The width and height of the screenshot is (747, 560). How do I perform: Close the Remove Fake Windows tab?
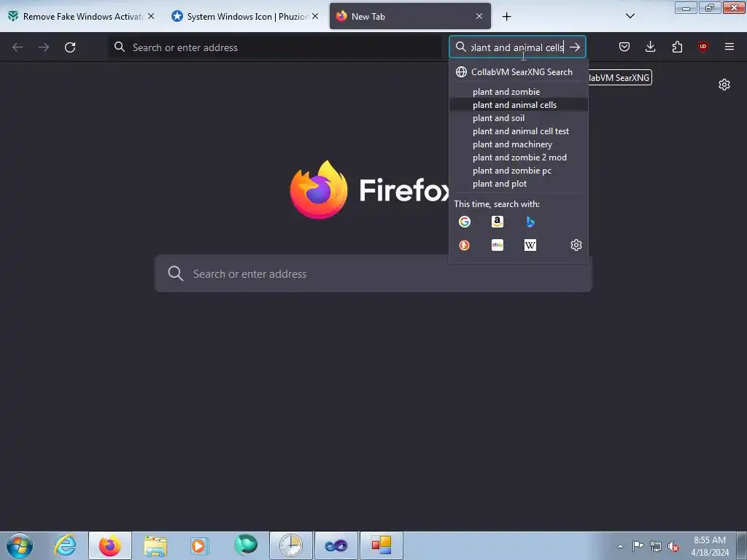click(x=151, y=16)
